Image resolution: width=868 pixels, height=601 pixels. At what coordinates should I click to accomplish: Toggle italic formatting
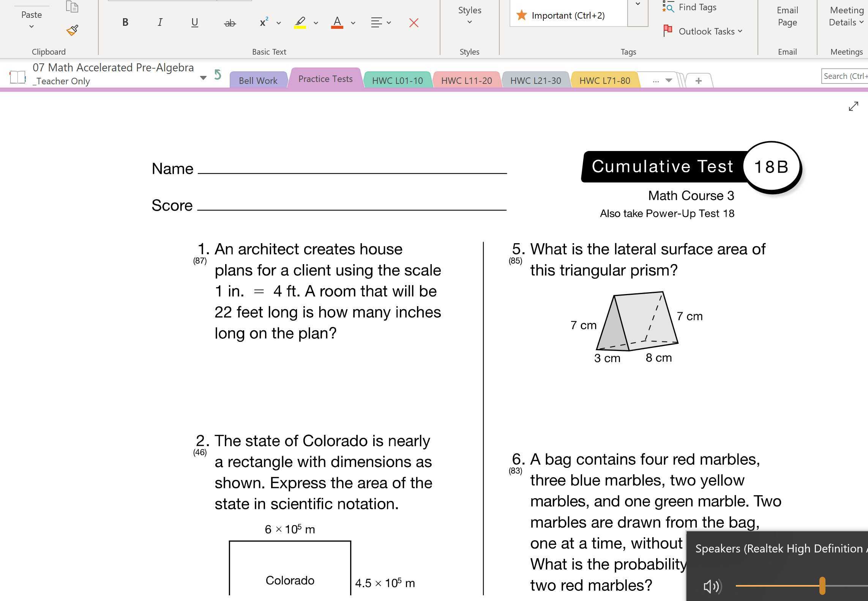coord(160,22)
